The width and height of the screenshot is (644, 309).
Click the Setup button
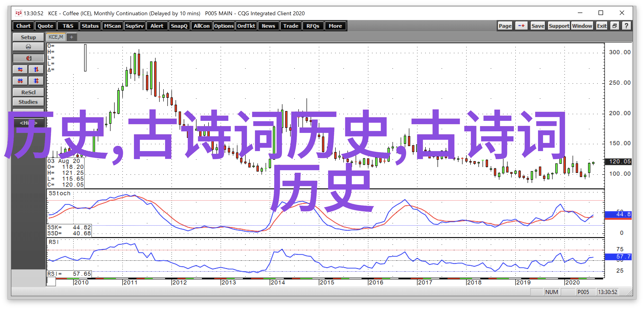click(x=28, y=37)
